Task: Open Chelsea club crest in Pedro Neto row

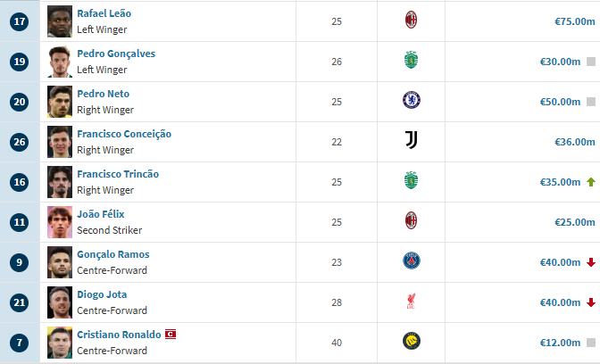Action: [412, 100]
